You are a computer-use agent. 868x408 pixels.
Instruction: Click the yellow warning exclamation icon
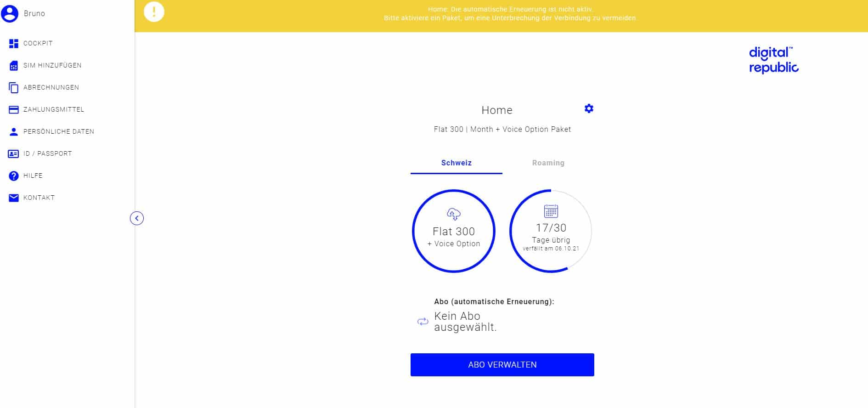[x=154, y=11]
